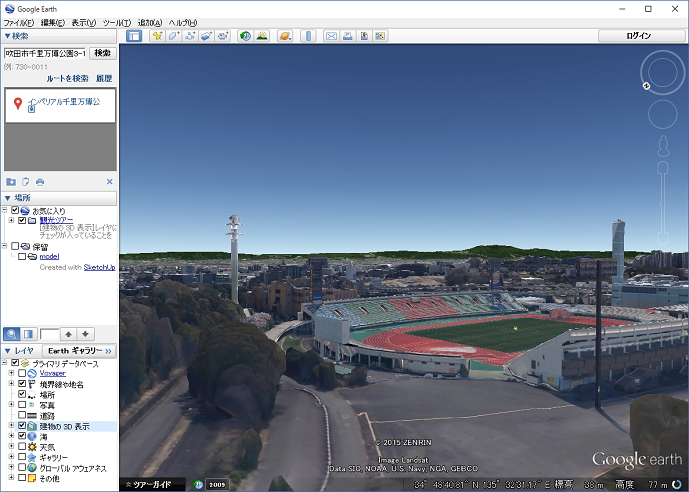Enable the 道路 layer checkbox

tap(23, 415)
